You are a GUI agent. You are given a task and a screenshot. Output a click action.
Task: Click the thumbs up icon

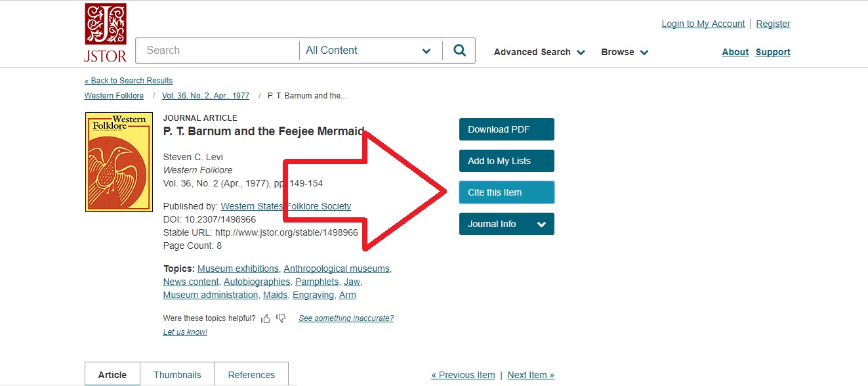point(266,318)
